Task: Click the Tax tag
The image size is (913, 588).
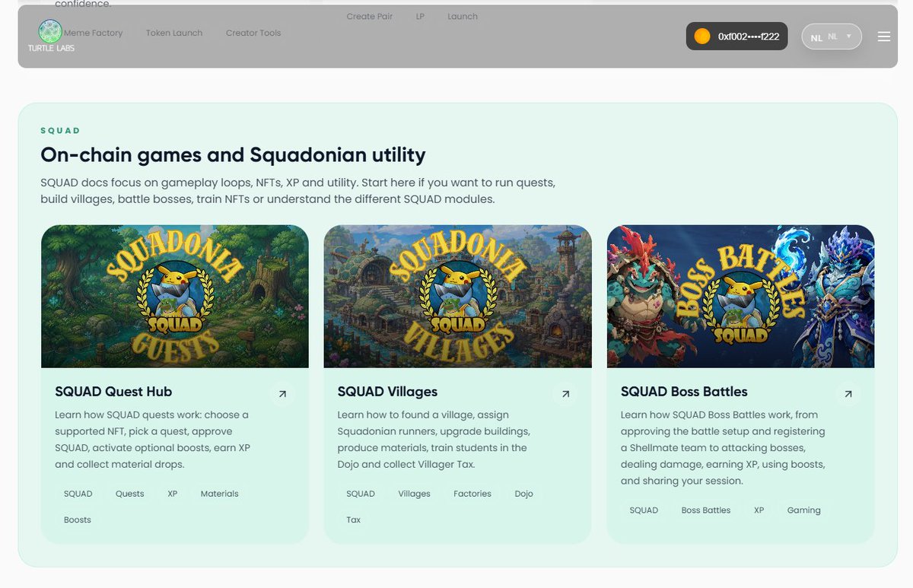Action: pyautogui.click(x=354, y=520)
